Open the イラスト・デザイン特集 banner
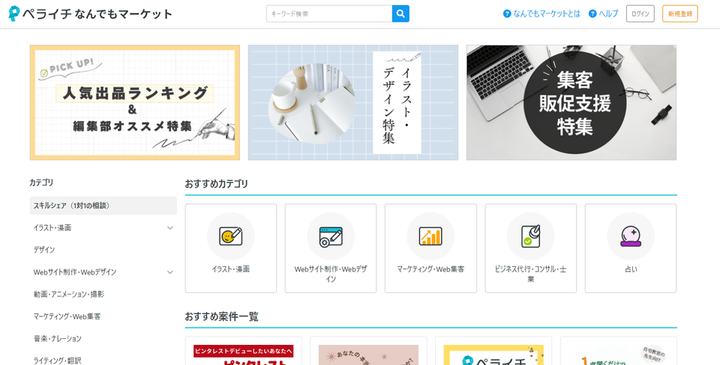Image resolution: width=720 pixels, height=365 pixels. pyautogui.click(x=353, y=102)
